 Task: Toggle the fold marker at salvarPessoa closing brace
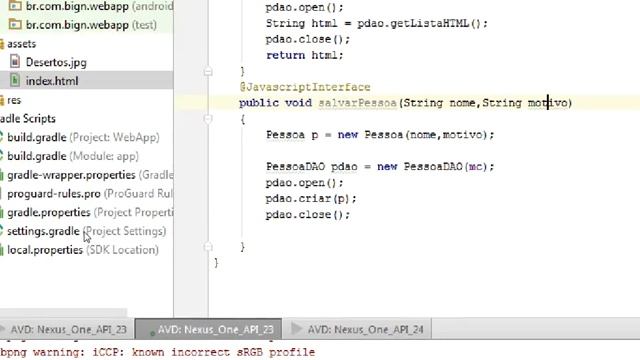click(208, 247)
